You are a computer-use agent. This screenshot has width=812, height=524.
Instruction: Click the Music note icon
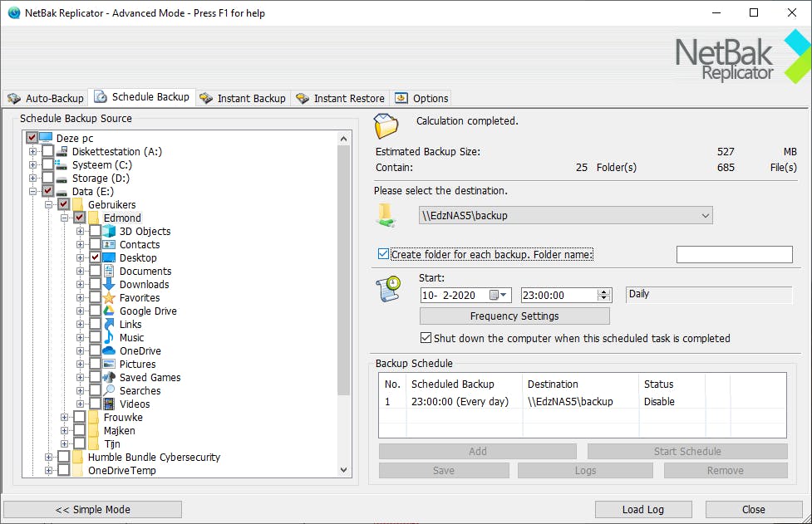pos(109,338)
